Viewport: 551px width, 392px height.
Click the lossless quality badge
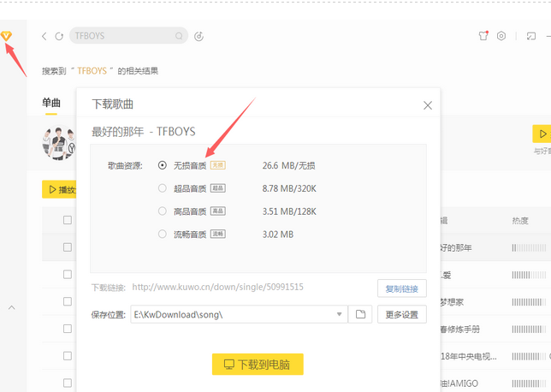[x=218, y=165]
